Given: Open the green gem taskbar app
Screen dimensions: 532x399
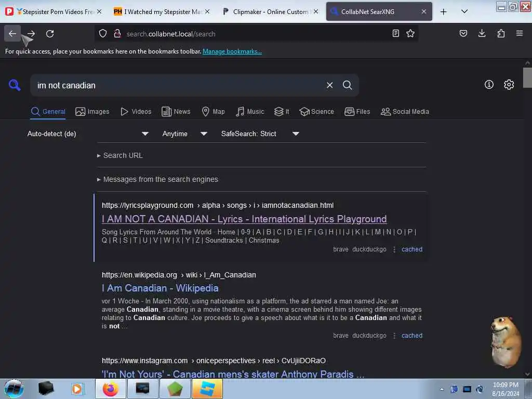Looking at the screenshot, I should pyautogui.click(x=175, y=389).
